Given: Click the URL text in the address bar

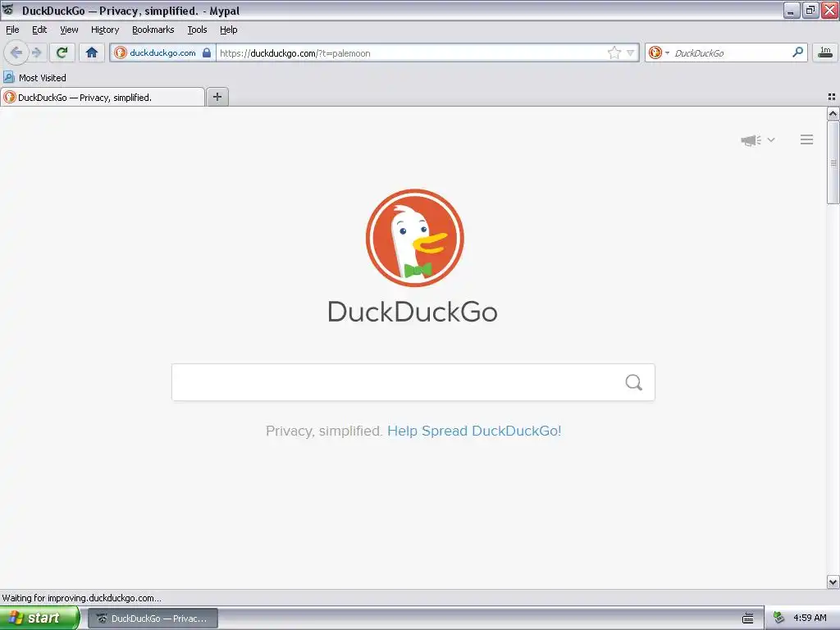Looking at the screenshot, I should coord(294,53).
